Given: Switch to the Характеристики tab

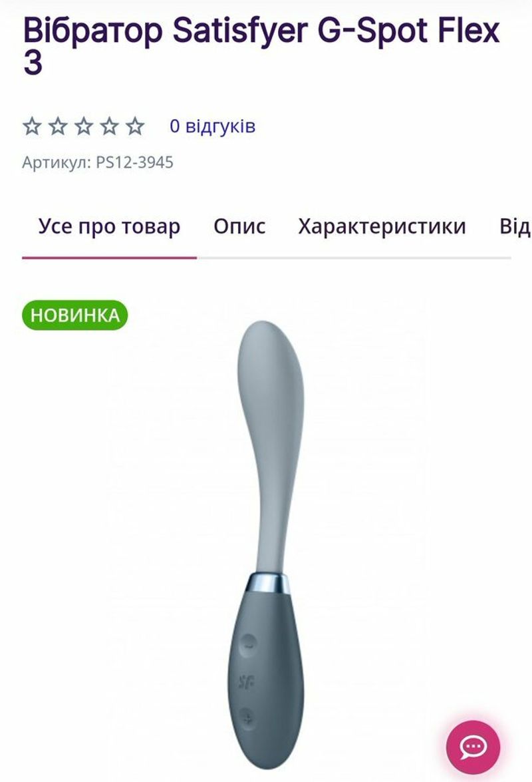Looking at the screenshot, I should click(x=382, y=227).
